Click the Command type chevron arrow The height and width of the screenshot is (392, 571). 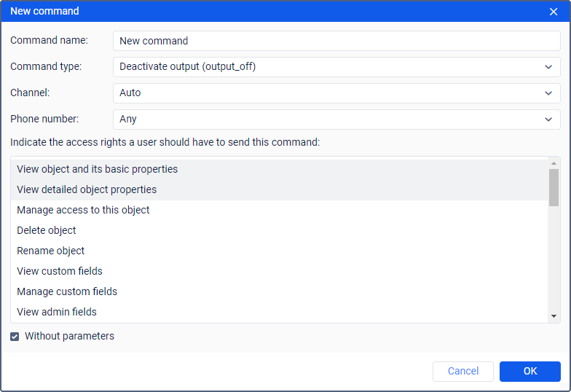pyautogui.click(x=548, y=67)
